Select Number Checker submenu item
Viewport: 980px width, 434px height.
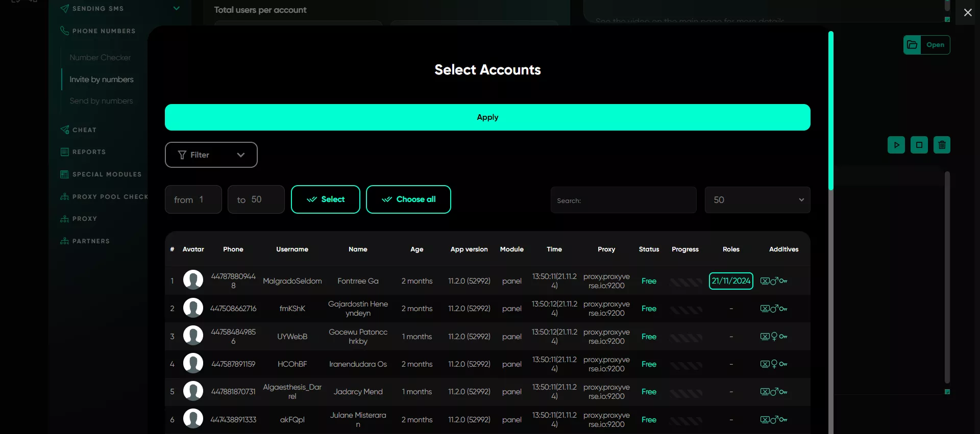pyautogui.click(x=100, y=58)
